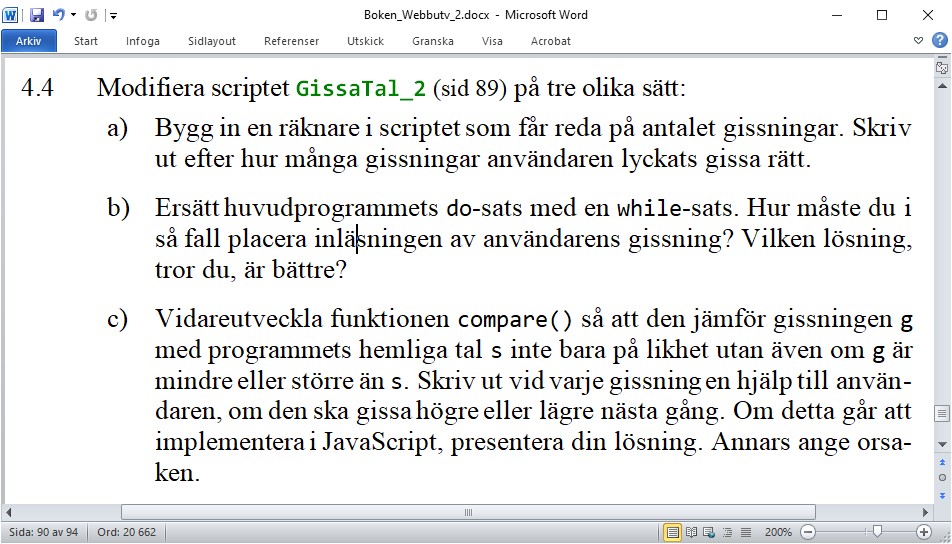This screenshot has height=544, width=952.
Task: Open the Arkiv tab
Action: [29, 41]
